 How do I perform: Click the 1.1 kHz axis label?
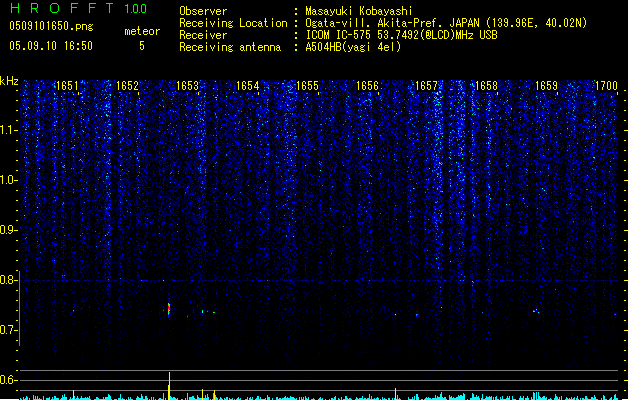[x=9, y=130]
